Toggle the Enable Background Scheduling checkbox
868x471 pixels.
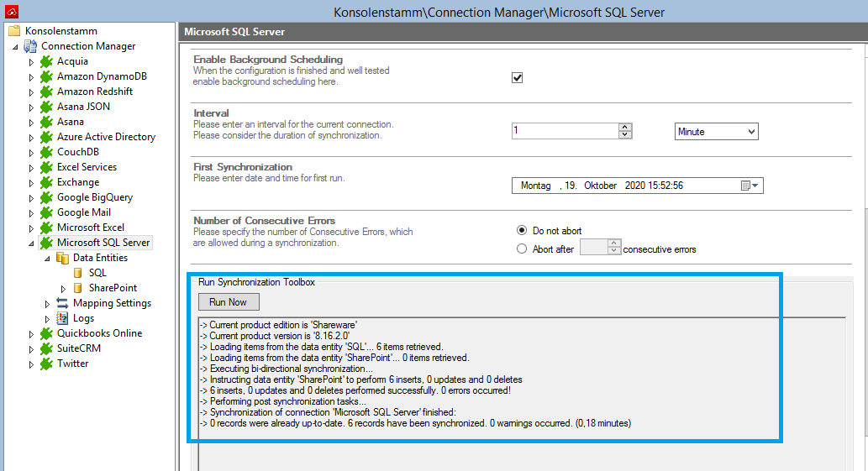tap(518, 77)
